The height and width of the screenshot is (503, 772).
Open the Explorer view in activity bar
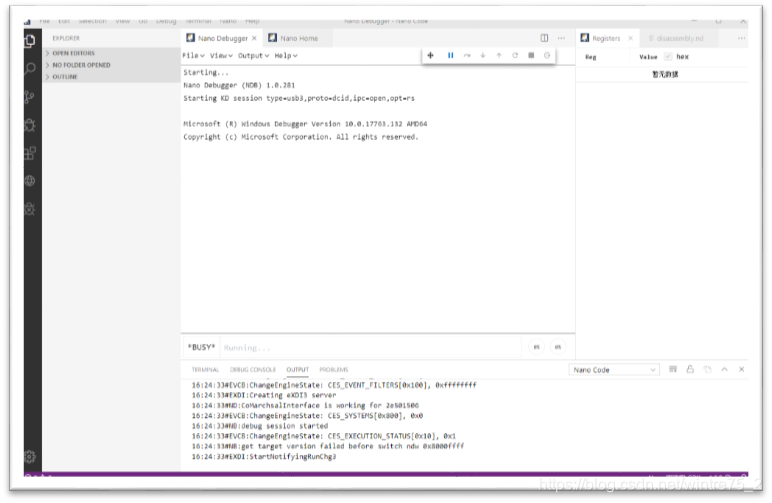30,40
